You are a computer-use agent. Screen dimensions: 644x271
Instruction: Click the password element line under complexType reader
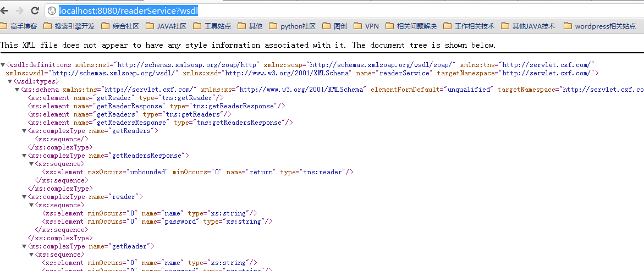pos(157,222)
